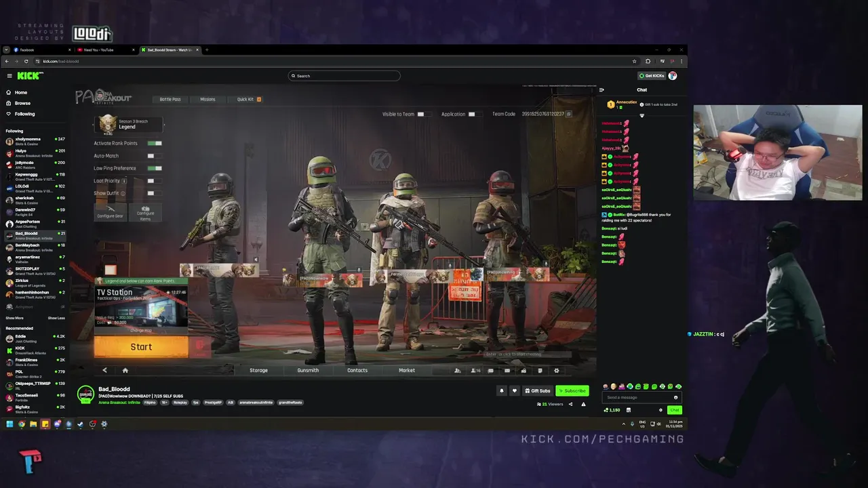Click the heart follow icon
Image resolution: width=868 pixels, height=488 pixels.
tap(514, 390)
